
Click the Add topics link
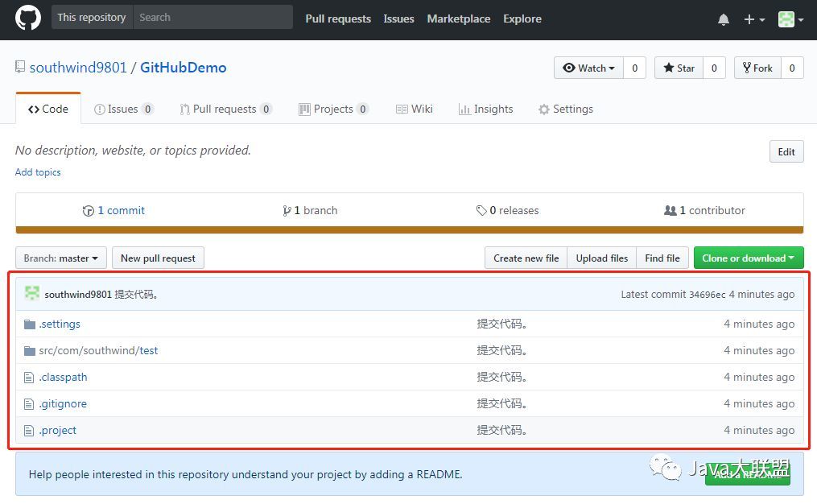[x=38, y=172]
